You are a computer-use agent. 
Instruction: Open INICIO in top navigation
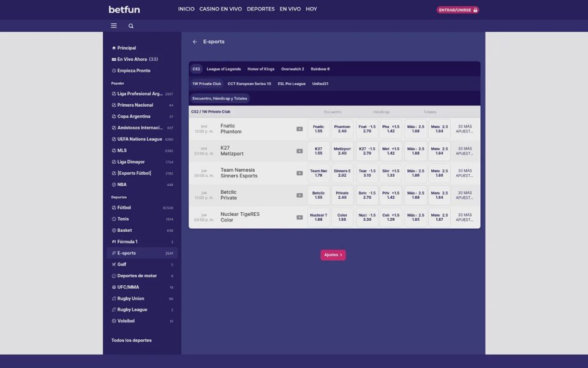(186, 9)
